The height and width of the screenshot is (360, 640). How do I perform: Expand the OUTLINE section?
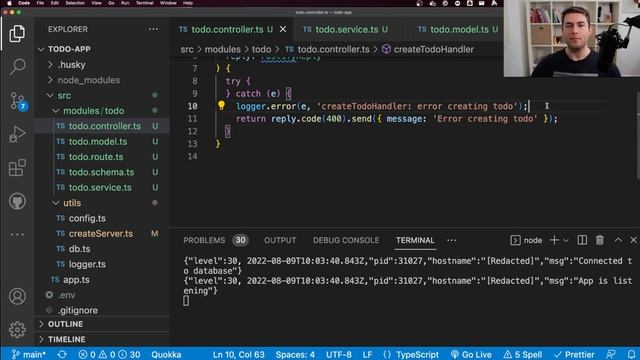coord(65,324)
